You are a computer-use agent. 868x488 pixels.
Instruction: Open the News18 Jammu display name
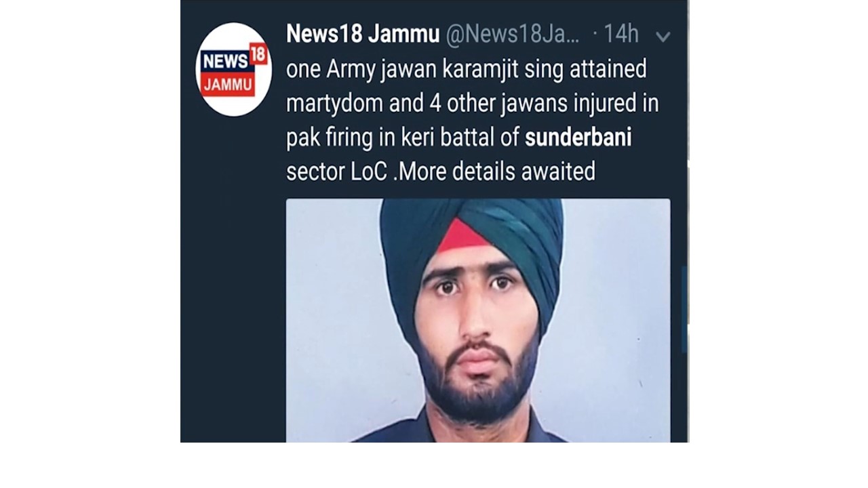363,34
